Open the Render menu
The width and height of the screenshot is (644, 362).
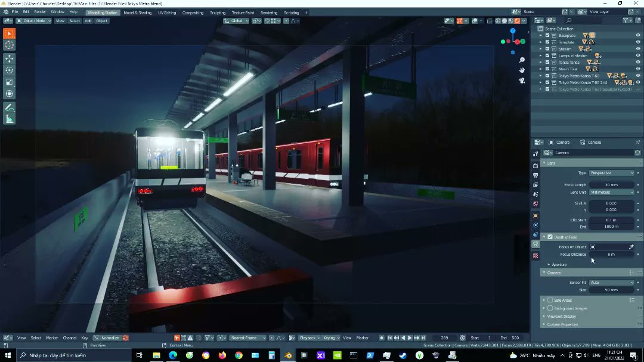[x=40, y=13]
